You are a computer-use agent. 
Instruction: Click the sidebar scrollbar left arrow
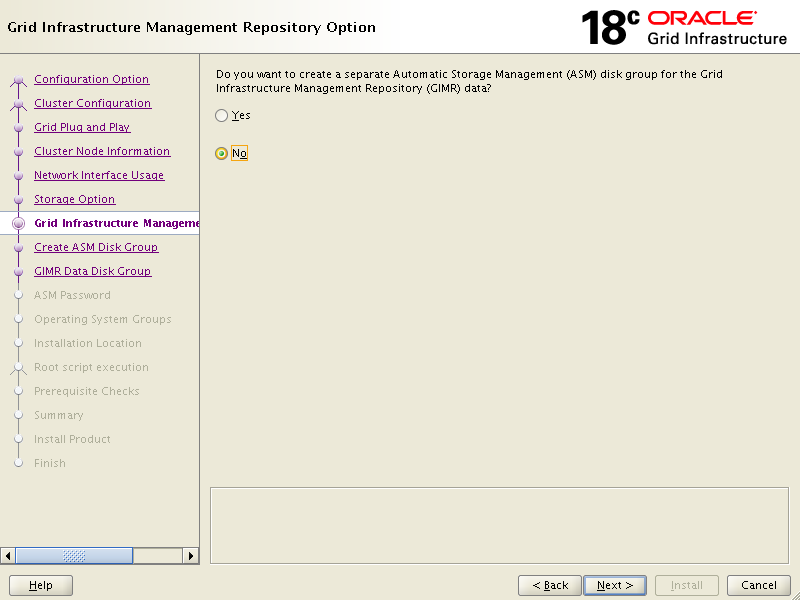point(8,556)
